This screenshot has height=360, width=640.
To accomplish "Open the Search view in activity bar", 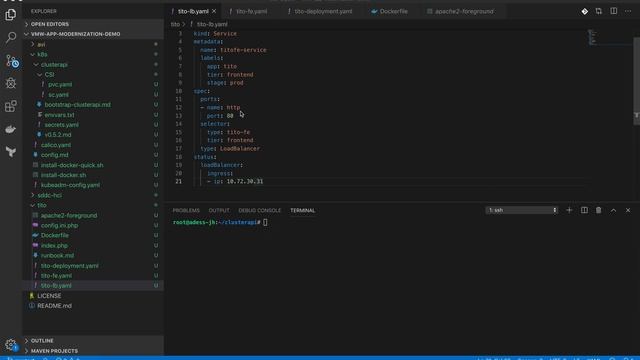I will (11, 38).
